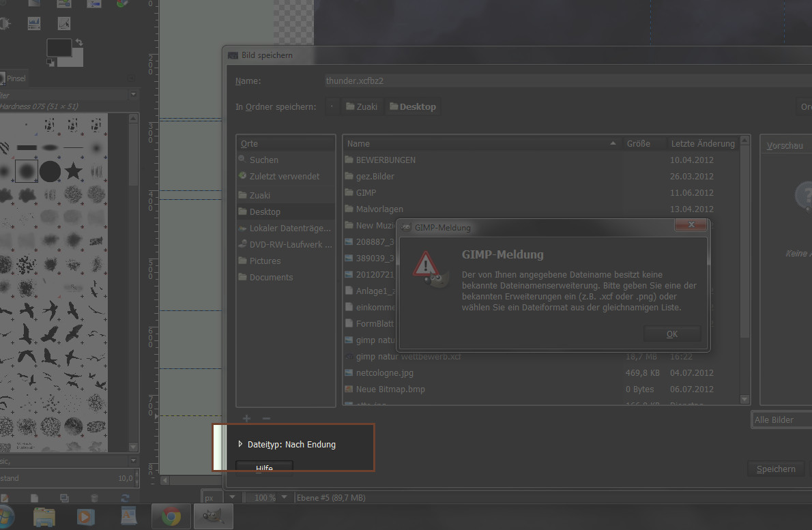Select the Levels tool in the toolbox
This screenshot has height=530, width=812.
34,23
